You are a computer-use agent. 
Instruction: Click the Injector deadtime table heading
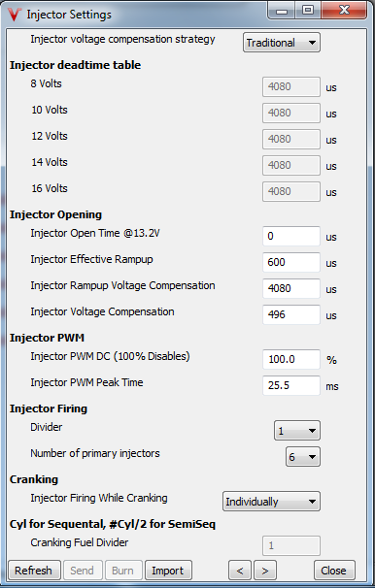coord(75,65)
